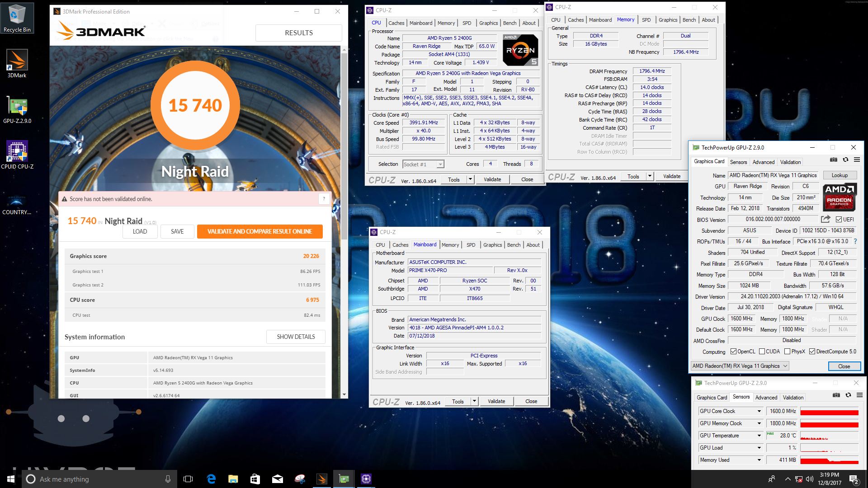868x488 pixels.
Task: Open the hamburger menu in GPU-Z Graphics Card window
Action: 857,160
